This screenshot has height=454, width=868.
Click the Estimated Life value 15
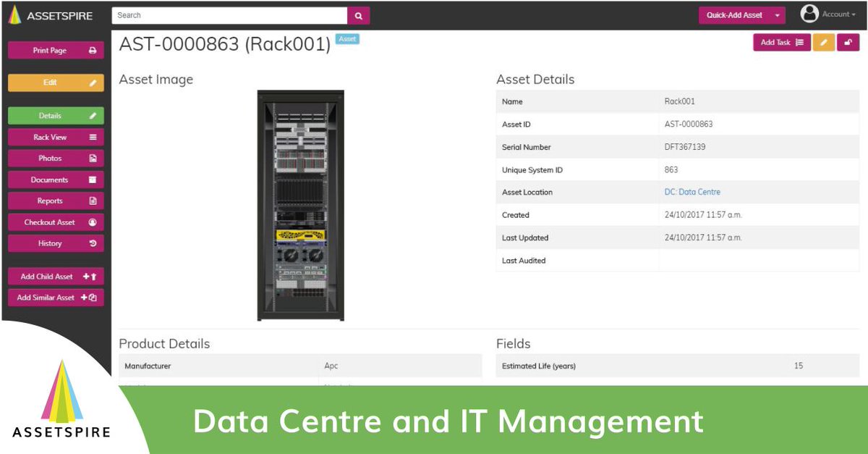799,366
